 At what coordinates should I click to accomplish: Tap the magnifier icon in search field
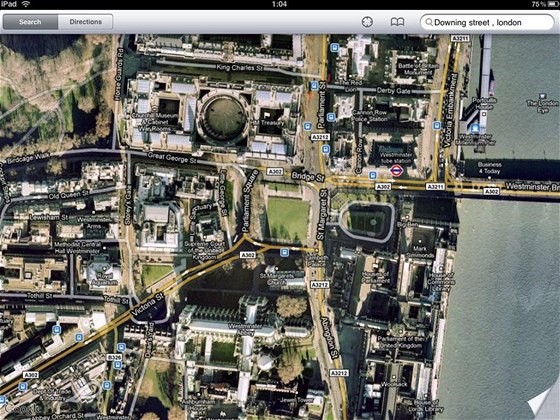[x=429, y=22]
